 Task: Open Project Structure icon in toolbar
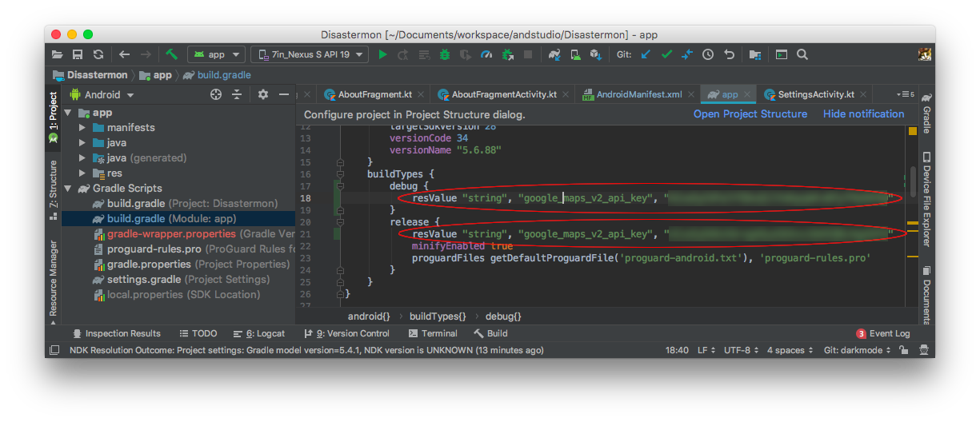point(755,54)
